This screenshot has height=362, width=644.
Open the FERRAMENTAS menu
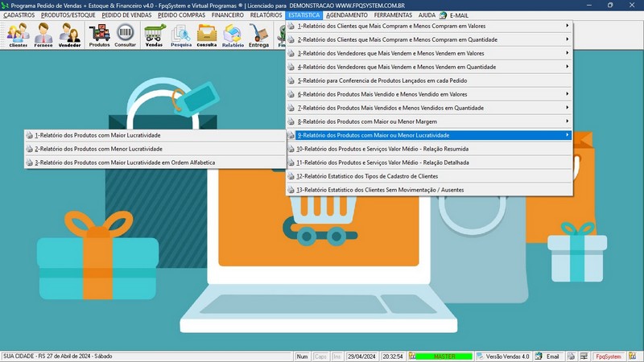pos(393,15)
